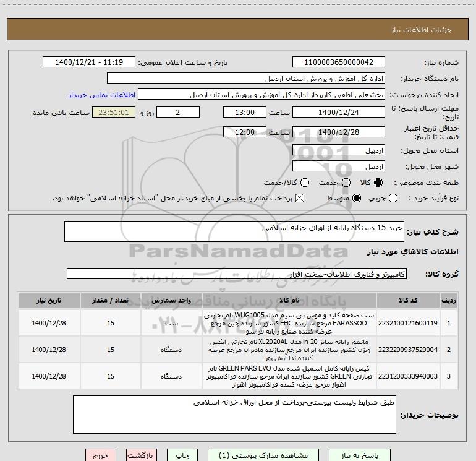Viewport: 476px width, 461px height.
Task: Click the پاسخ به نیاز button
Action: pyautogui.click(x=359, y=455)
